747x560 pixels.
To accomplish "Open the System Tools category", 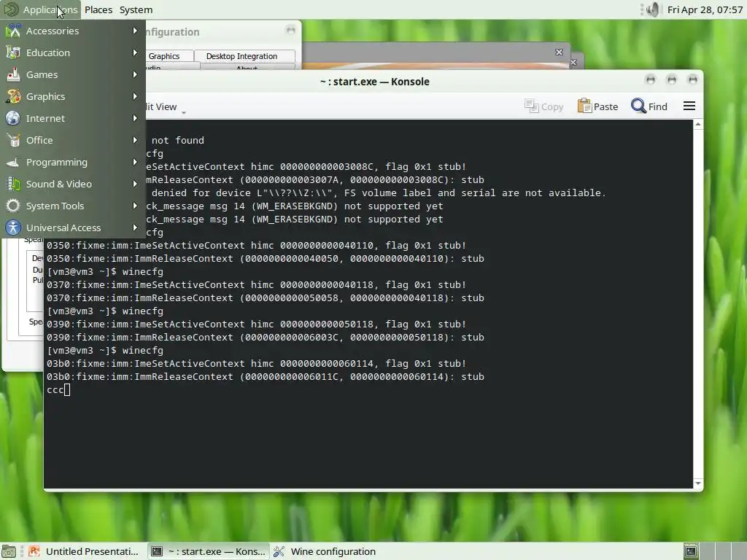I will [x=73, y=206].
